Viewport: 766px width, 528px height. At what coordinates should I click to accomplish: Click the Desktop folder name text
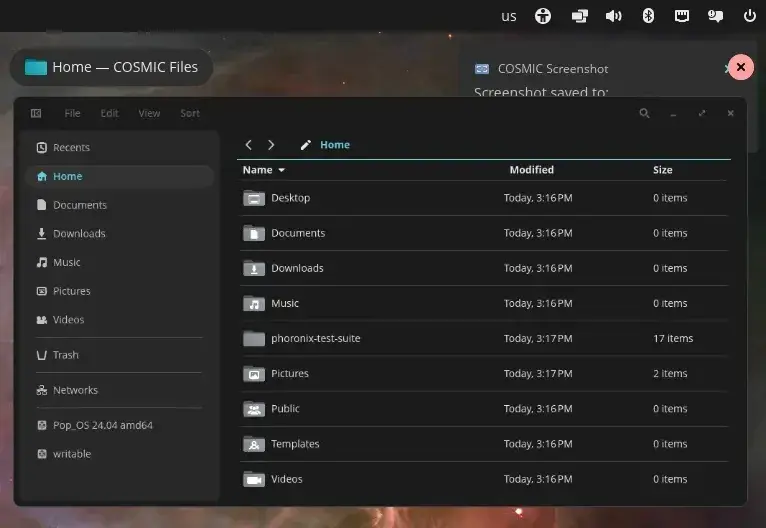point(291,198)
